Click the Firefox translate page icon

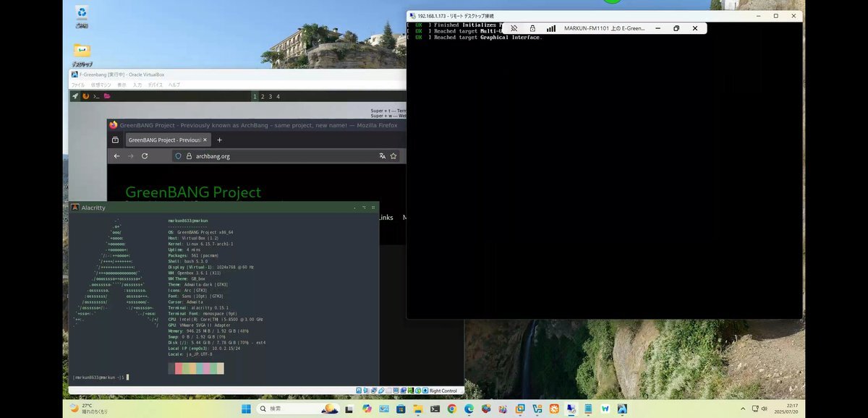pyautogui.click(x=382, y=156)
